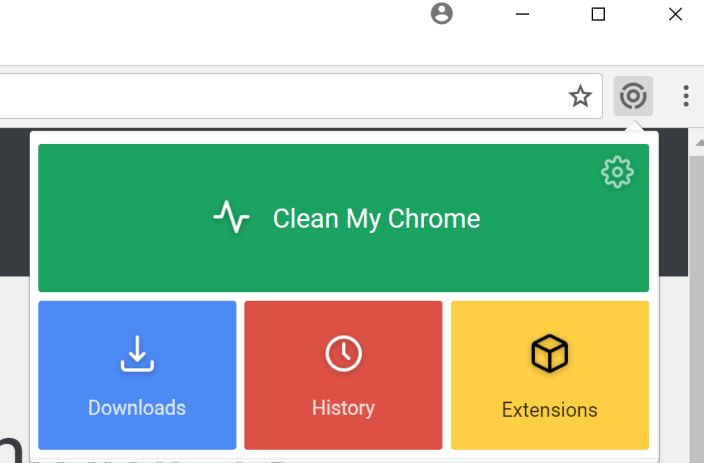The height and width of the screenshot is (463, 704).
Task: Click the dark page header left of popup
Action: [x=14, y=200]
